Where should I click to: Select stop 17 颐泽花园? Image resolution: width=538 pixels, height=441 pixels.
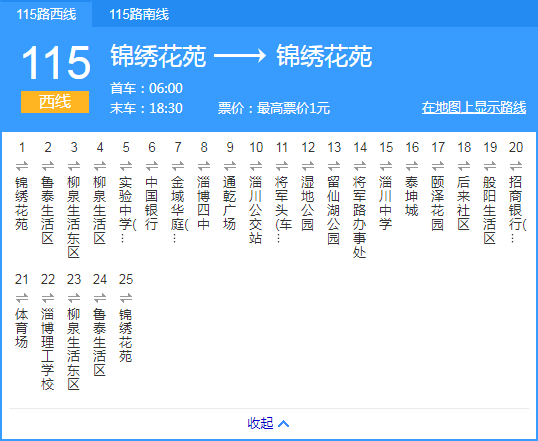click(438, 203)
